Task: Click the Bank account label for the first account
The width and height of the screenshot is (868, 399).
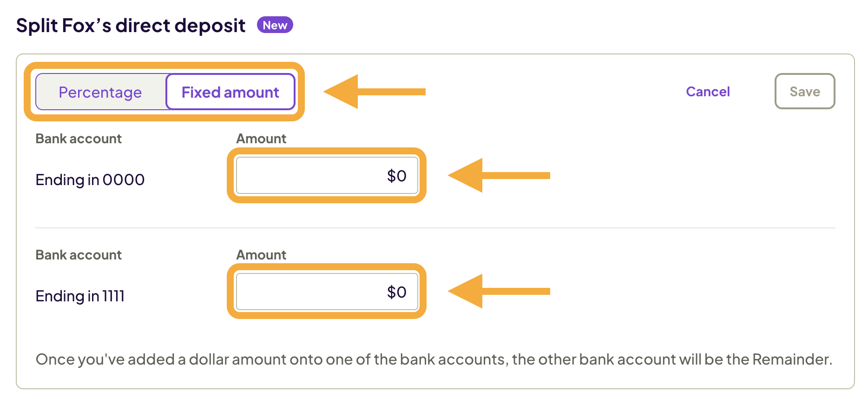Action: pyautogui.click(x=78, y=139)
